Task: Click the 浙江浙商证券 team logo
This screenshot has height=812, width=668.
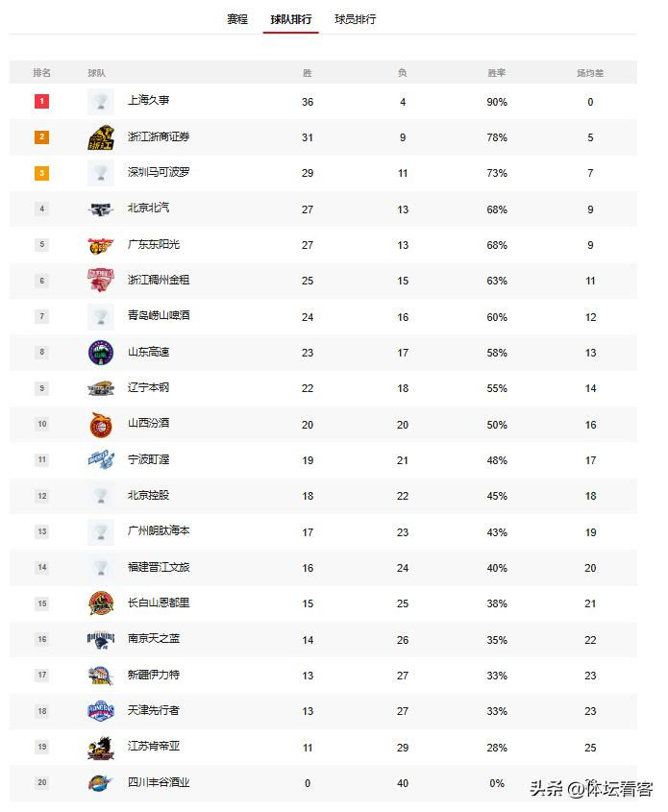Action: pos(101,137)
